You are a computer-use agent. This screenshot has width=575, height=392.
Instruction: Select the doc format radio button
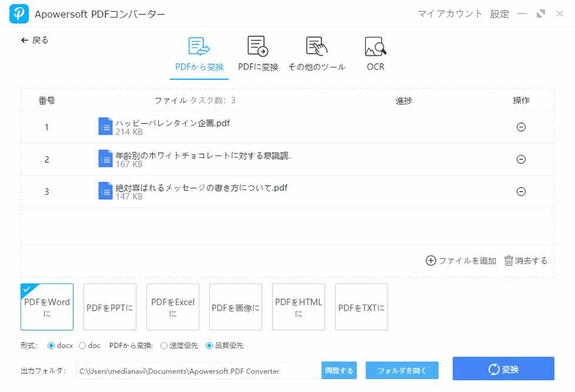(82, 345)
